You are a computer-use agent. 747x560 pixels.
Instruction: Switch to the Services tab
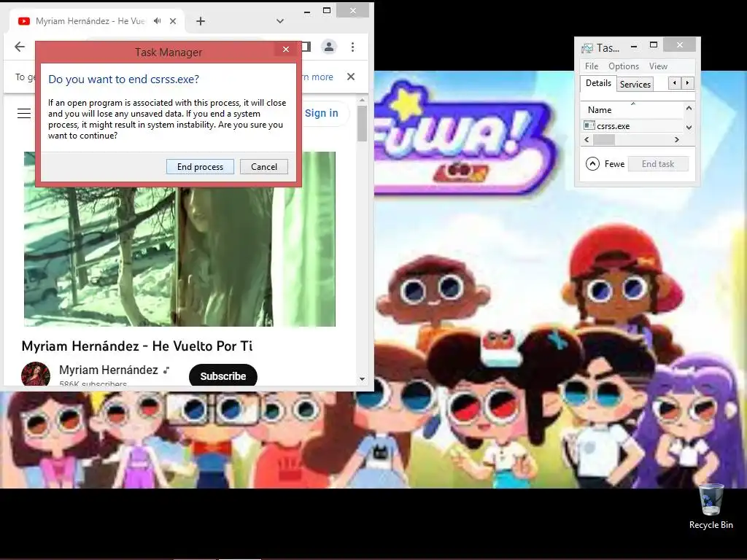click(635, 85)
